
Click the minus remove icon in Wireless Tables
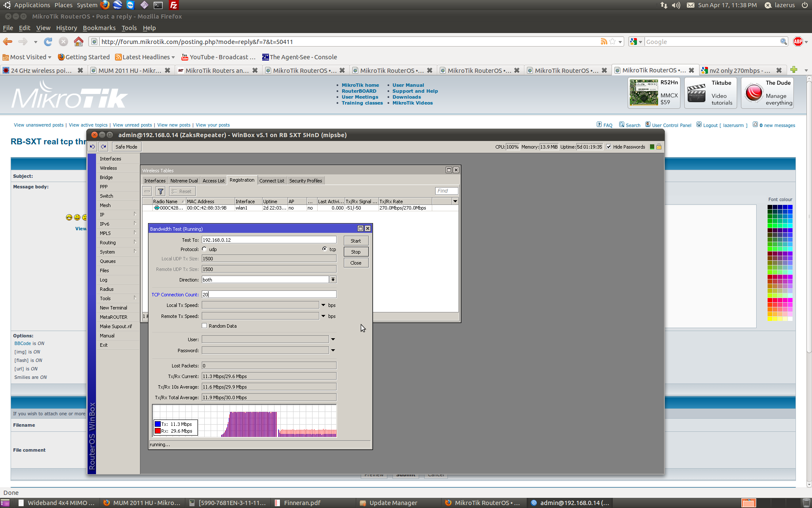pos(147,191)
